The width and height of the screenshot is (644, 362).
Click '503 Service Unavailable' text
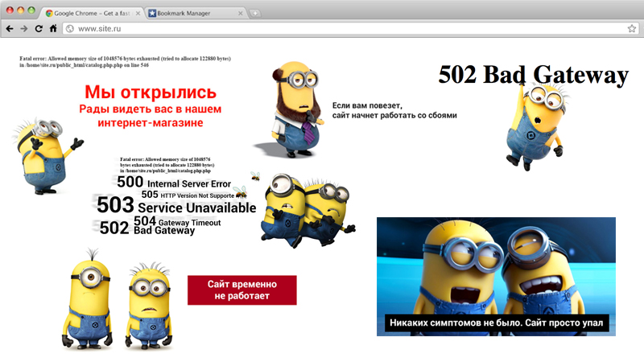[176, 205]
